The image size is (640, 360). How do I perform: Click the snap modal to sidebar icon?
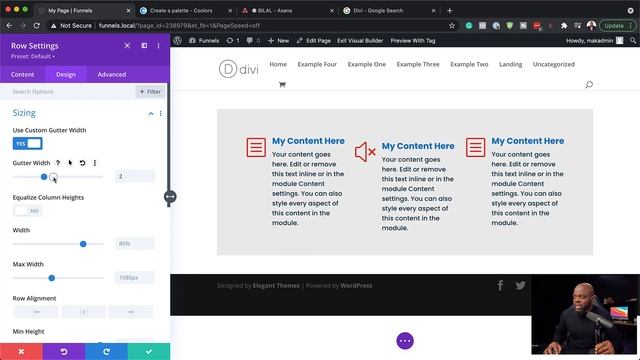click(144, 46)
